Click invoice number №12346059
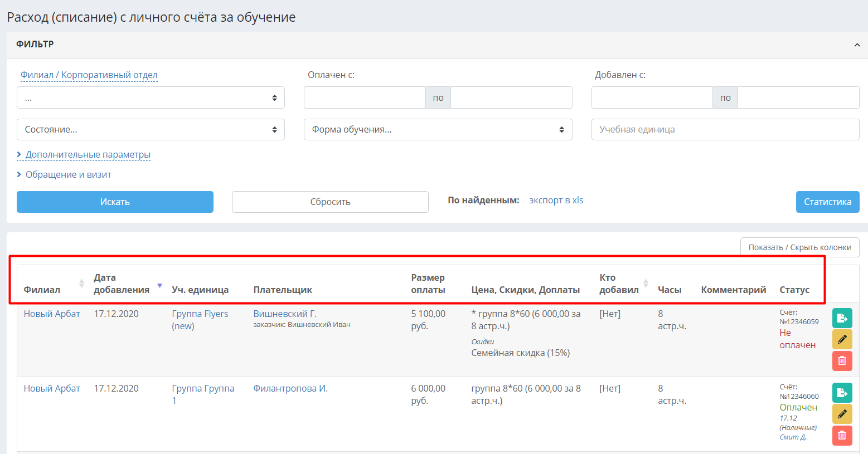Image resolution: width=868 pixels, height=454 pixels. point(799,321)
